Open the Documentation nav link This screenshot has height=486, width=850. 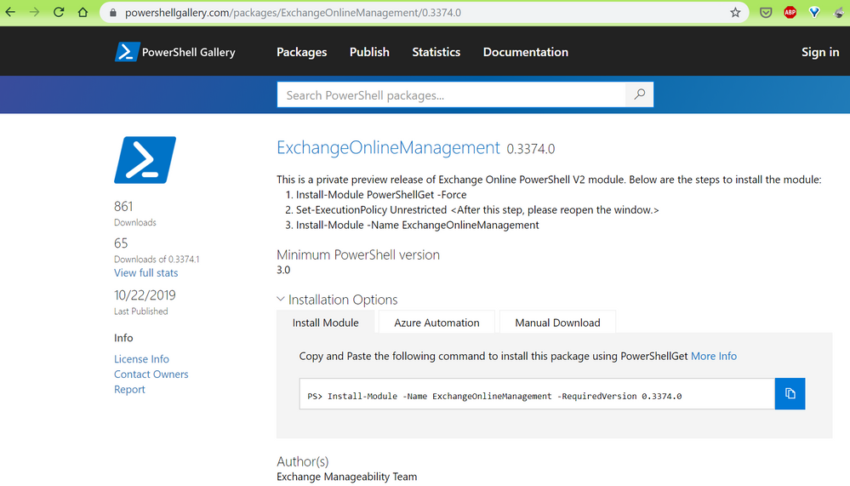pos(525,52)
